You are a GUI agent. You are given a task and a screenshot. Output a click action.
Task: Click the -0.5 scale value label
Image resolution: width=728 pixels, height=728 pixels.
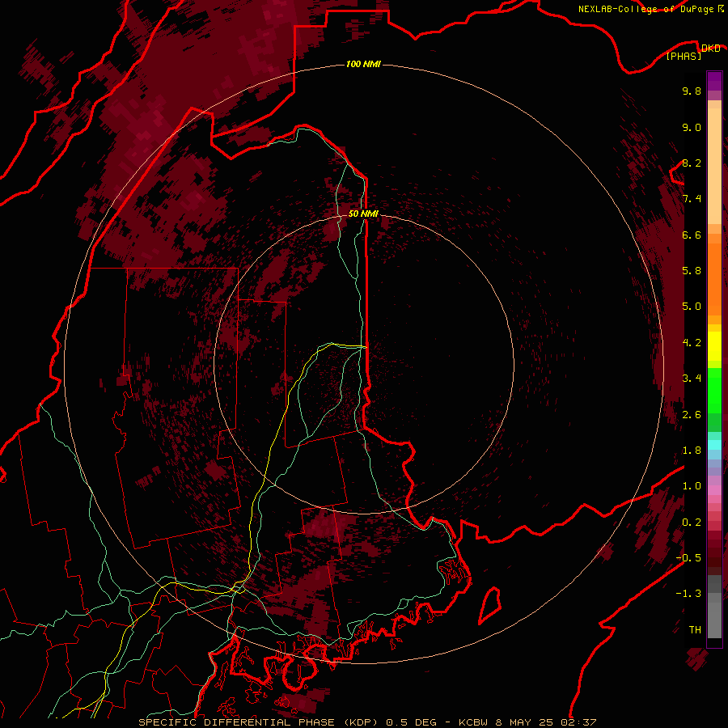(688, 558)
